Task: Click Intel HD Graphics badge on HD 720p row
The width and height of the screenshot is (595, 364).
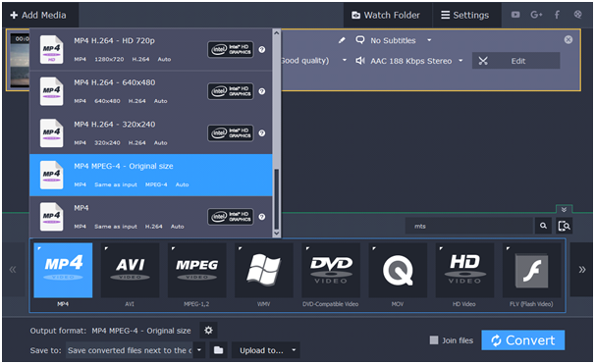Action: tap(231, 50)
